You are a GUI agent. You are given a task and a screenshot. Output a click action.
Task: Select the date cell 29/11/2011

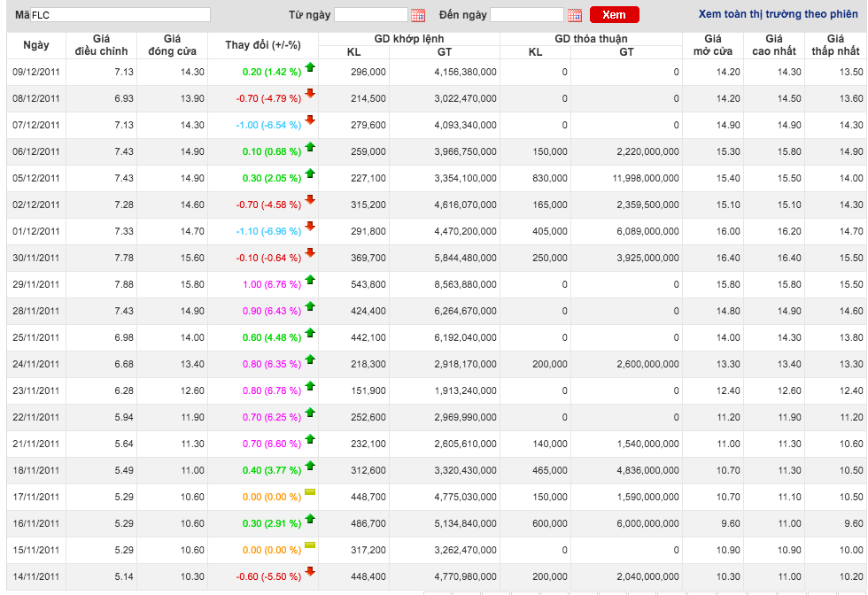coord(36,284)
